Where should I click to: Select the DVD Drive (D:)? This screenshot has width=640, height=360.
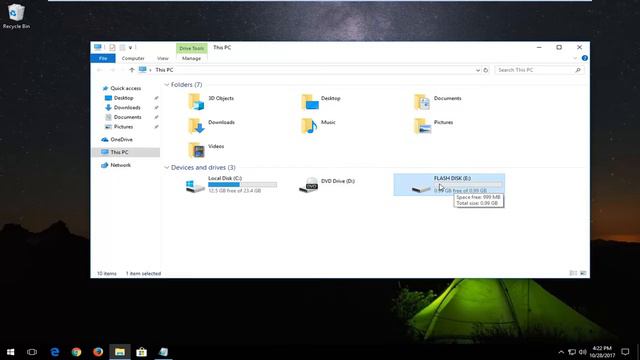[x=327, y=184]
